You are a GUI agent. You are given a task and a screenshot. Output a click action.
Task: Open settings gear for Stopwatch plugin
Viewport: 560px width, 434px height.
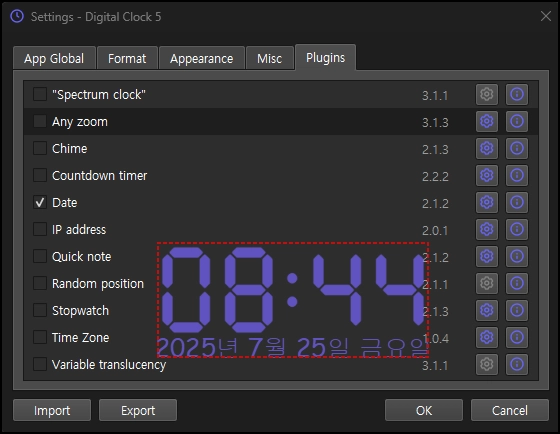pos(486,310)
